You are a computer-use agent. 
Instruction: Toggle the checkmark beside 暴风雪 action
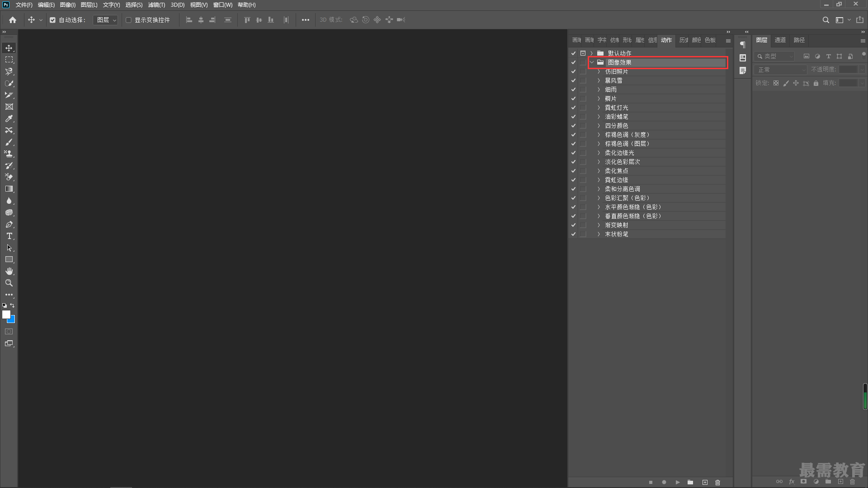pos(573,80)
